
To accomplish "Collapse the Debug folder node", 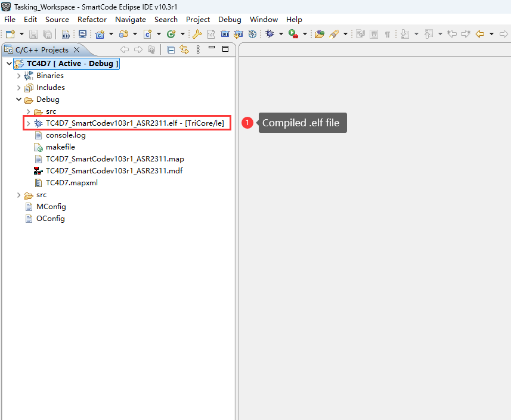I will click(18, 99).
